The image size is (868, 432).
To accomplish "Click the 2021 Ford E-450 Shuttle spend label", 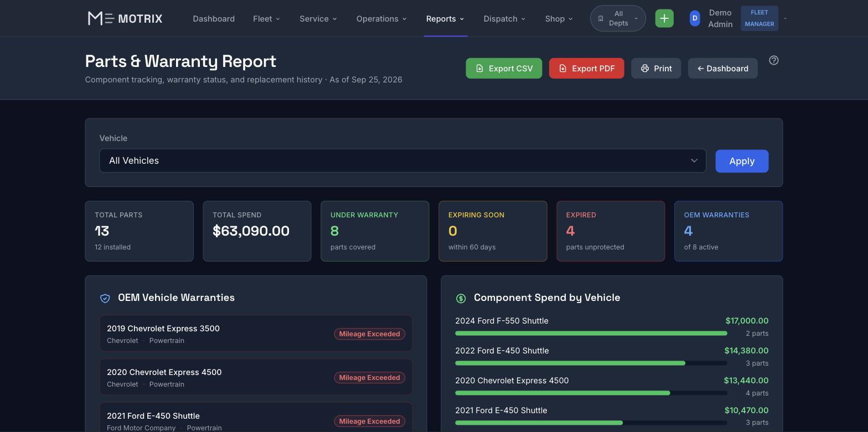I will click(x=501, y=410).
